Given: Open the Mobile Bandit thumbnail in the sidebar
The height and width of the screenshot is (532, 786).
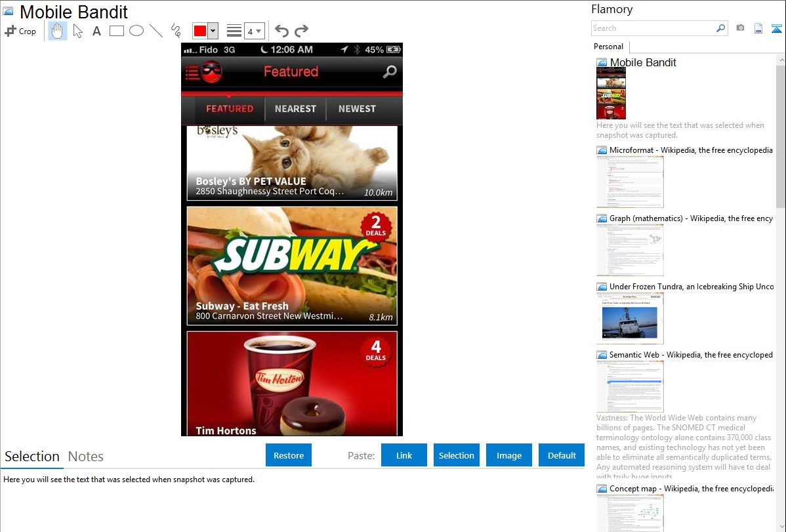Looking at the screenshot, I should [611, 93].
